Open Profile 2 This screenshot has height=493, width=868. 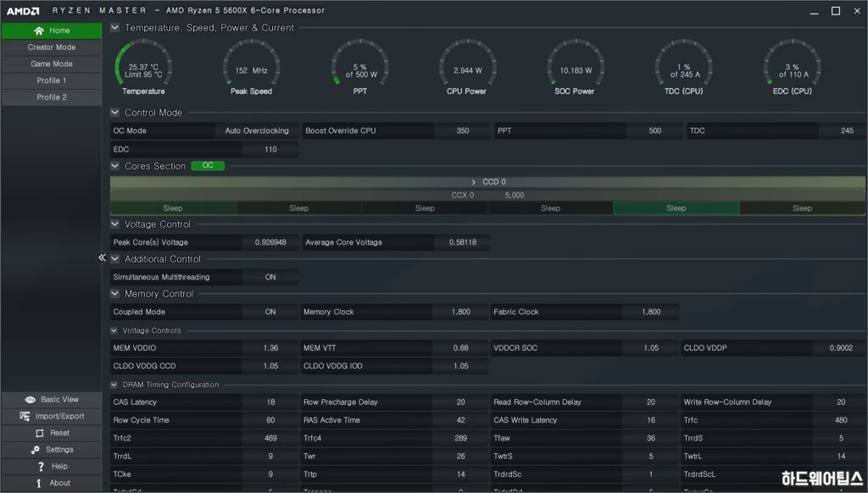click(52, 97)
